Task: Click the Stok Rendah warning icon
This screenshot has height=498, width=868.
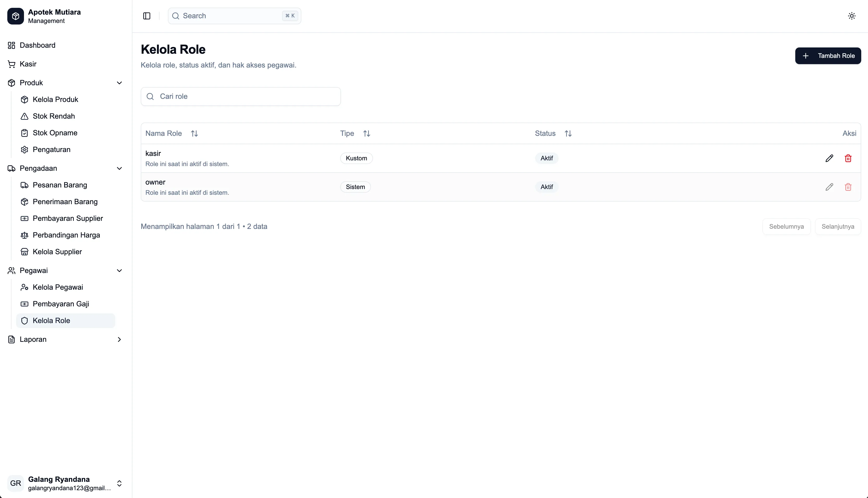Action: click(24, 116)
